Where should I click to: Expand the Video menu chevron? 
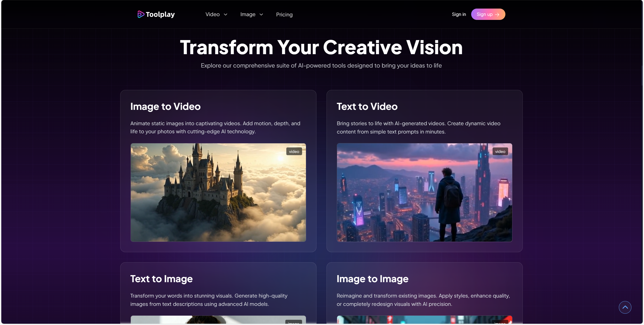226,15
